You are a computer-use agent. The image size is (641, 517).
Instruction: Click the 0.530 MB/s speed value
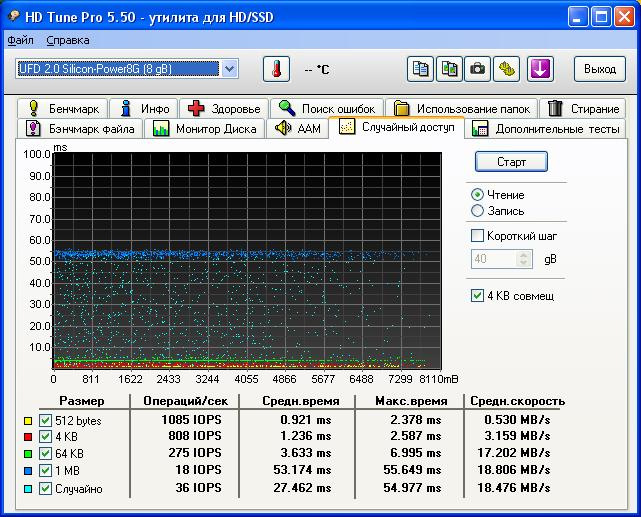tap(517, 420)
